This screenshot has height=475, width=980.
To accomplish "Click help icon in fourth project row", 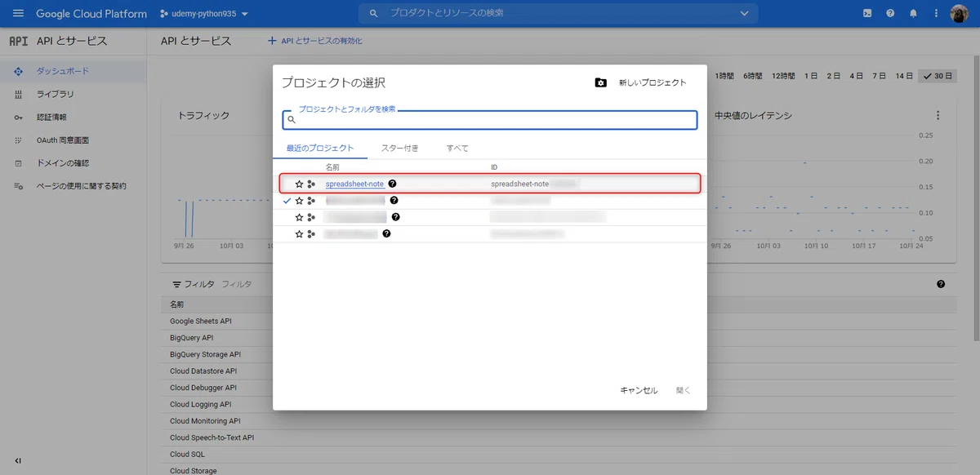I will pos(386,233).
